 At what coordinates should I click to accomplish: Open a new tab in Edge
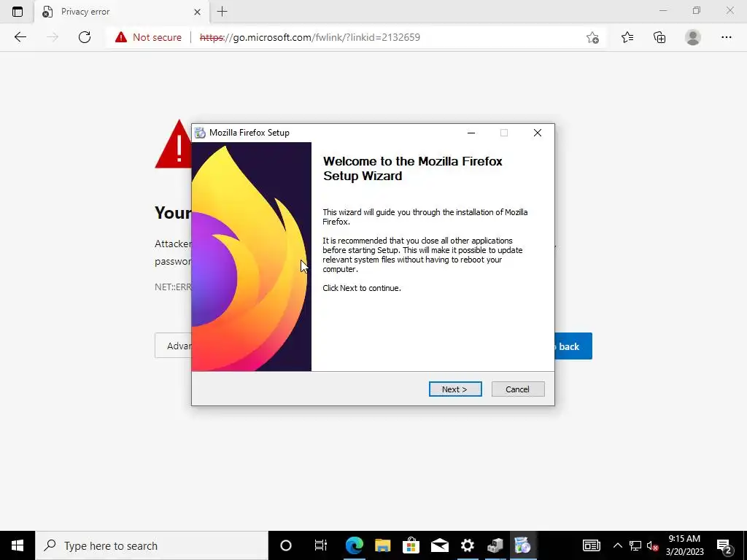click(222, 12)
